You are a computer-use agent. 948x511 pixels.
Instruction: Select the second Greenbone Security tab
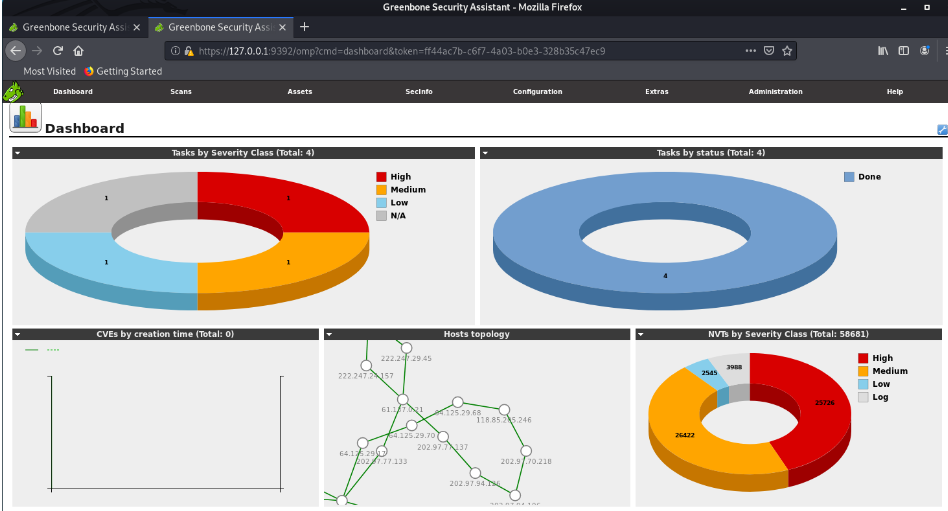[221, 27]
